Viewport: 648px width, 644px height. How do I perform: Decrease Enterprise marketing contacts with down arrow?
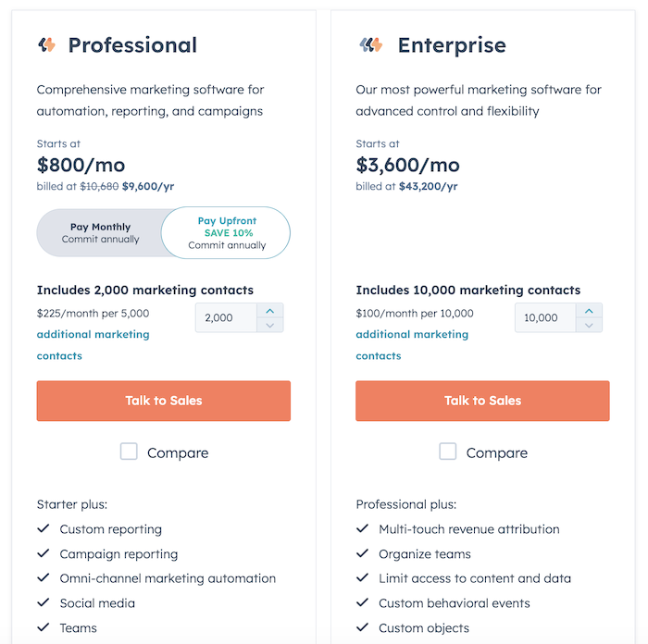coord(589,325)
